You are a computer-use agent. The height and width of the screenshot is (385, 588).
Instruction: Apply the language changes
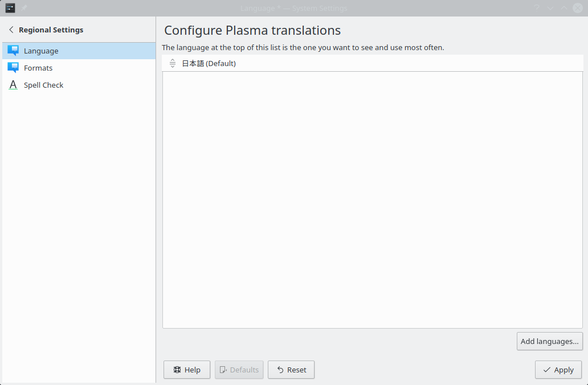coord(558,370)
